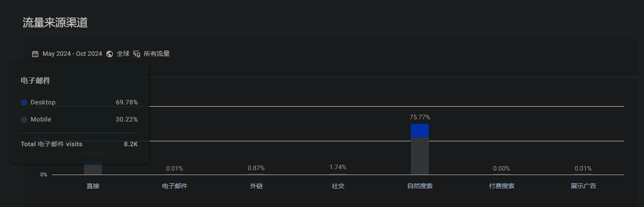
Task: Select the 电子邮件 axis label
Action: tap(175, 186)
